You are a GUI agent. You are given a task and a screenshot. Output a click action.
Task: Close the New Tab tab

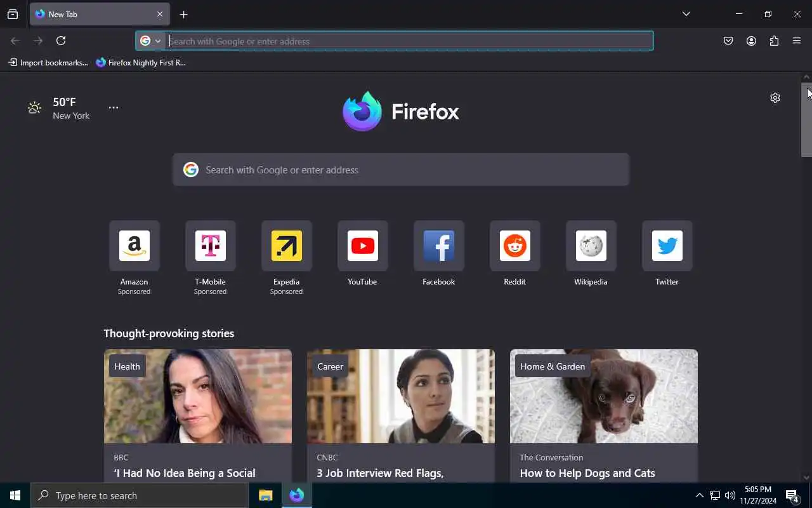[x=160, y=14]
